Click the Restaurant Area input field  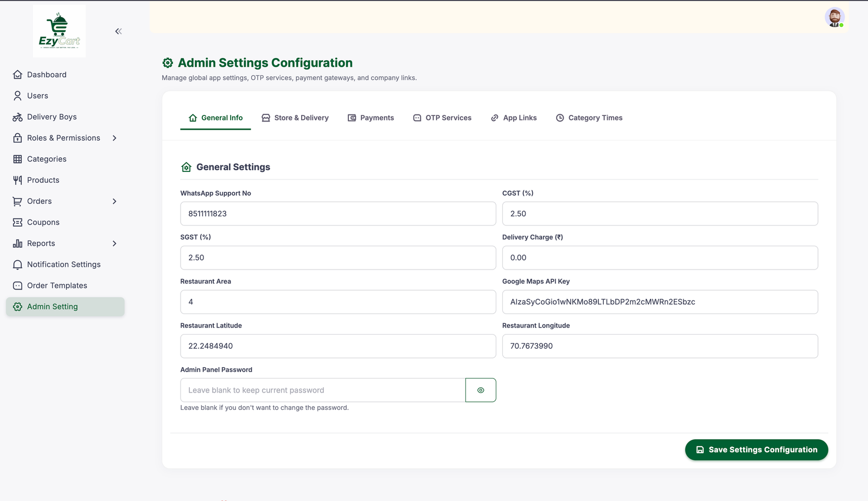click(338, 302)
